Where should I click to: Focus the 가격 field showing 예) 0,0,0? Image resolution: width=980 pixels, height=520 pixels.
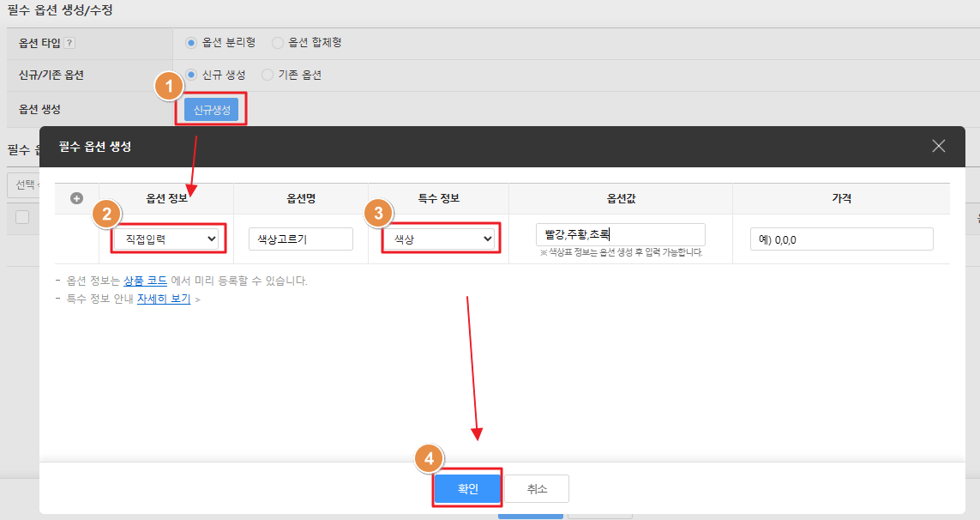click(x=841, y=239)
